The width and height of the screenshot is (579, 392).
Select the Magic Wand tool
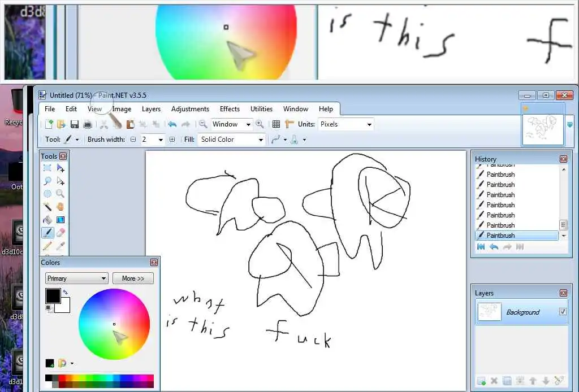tap(47, 207)
